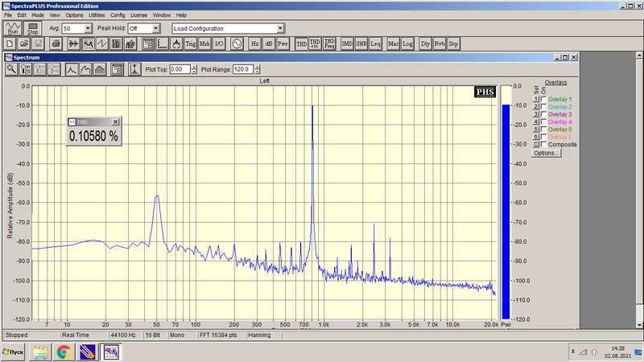644x362 pixels.
Task: Click the overlay Options... button
Action: [546, 153]
